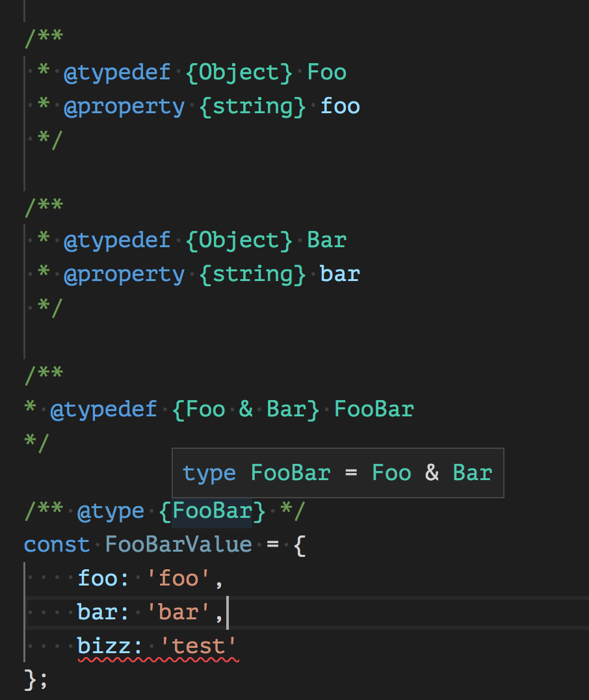Click the @typedef tag defining Bar
Screen dimensions: 589x700
click(118, 239)
